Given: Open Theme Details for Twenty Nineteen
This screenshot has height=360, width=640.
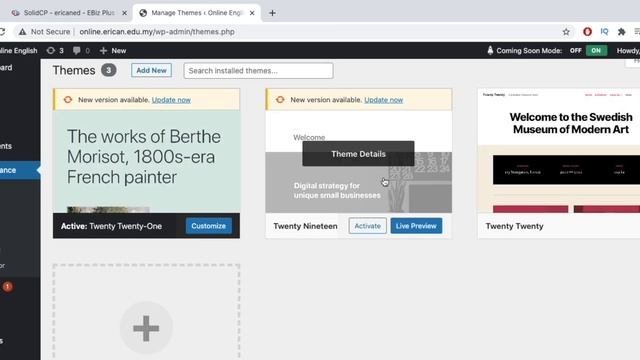Looking at the screenshot, I should click(358, 154).
